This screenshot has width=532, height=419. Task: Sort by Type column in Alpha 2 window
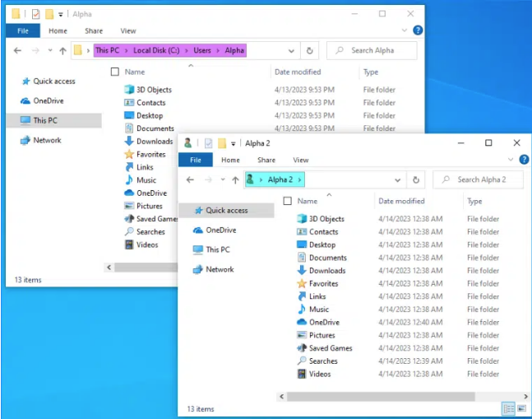pyautogui.click(x=474, y=201)
